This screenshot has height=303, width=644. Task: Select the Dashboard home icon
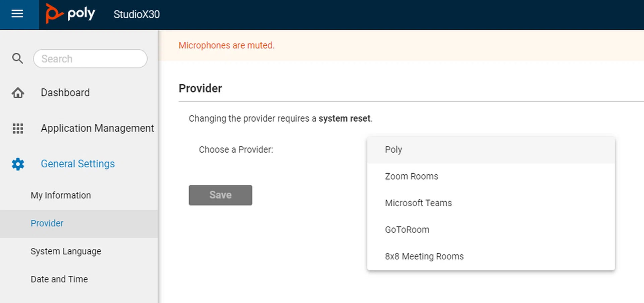[17, 93]
